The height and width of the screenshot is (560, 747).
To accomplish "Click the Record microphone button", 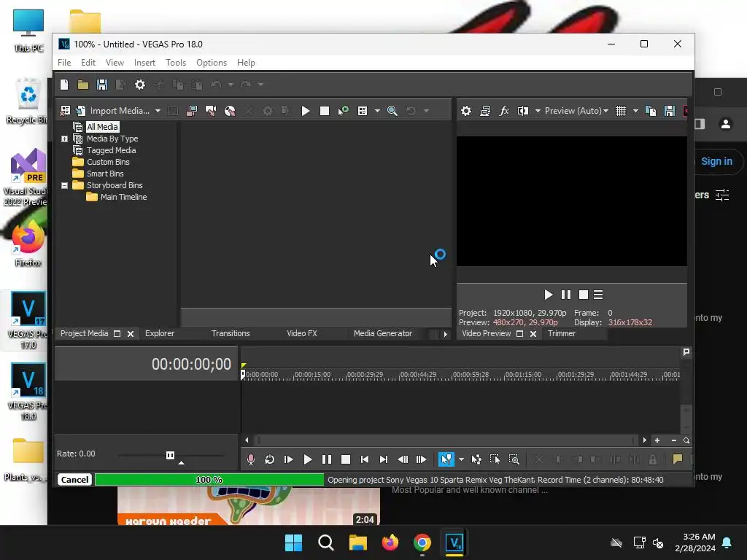I will (251, 459).
